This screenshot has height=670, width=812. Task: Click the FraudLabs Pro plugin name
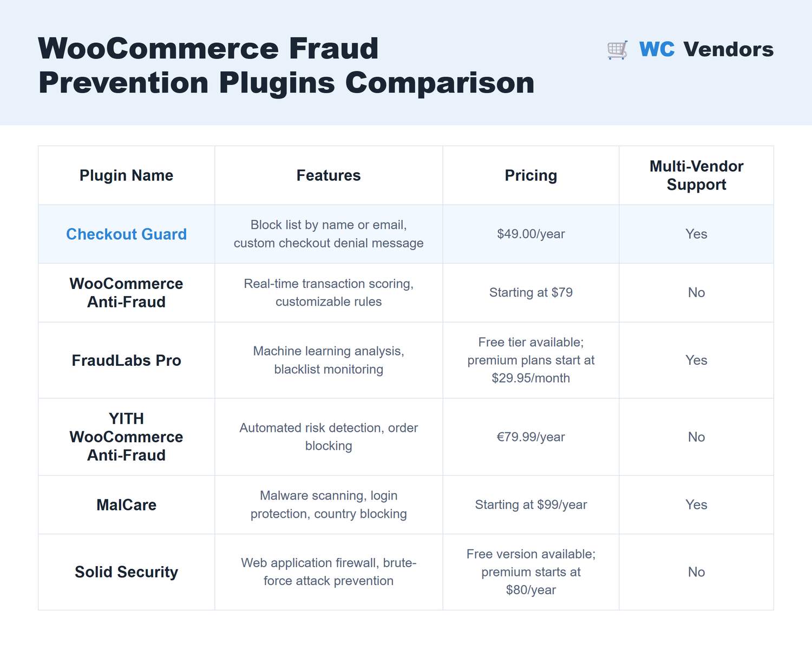pos(126,360)
